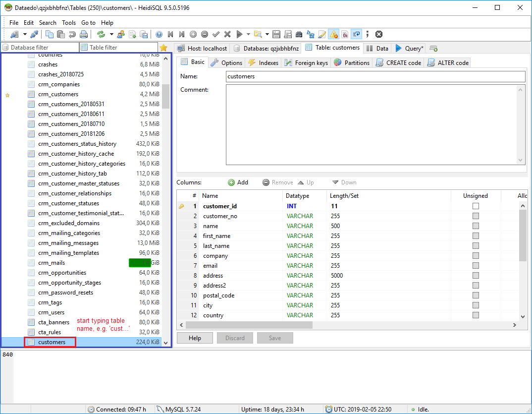Click the blue Help question mark icon
The width and height of the screenshot is (532, 414).
coord(159,34)
